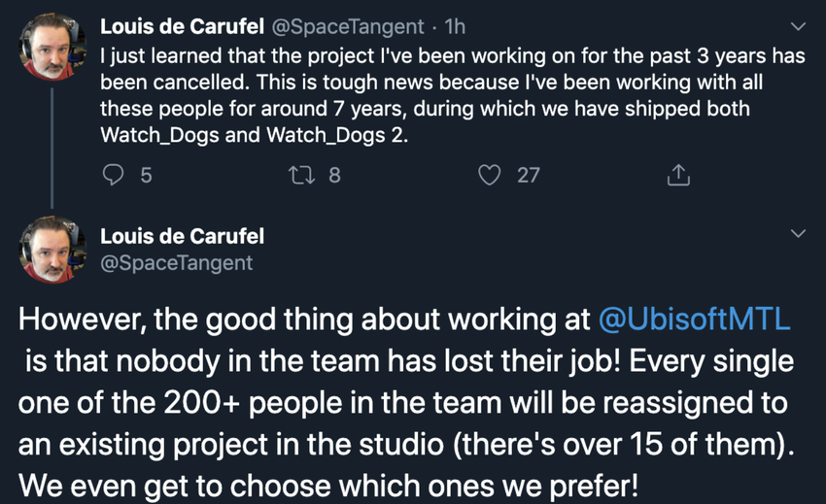The image size is (826, 504).
Task: Click the retweet count of 8
Action: (335, 175)
